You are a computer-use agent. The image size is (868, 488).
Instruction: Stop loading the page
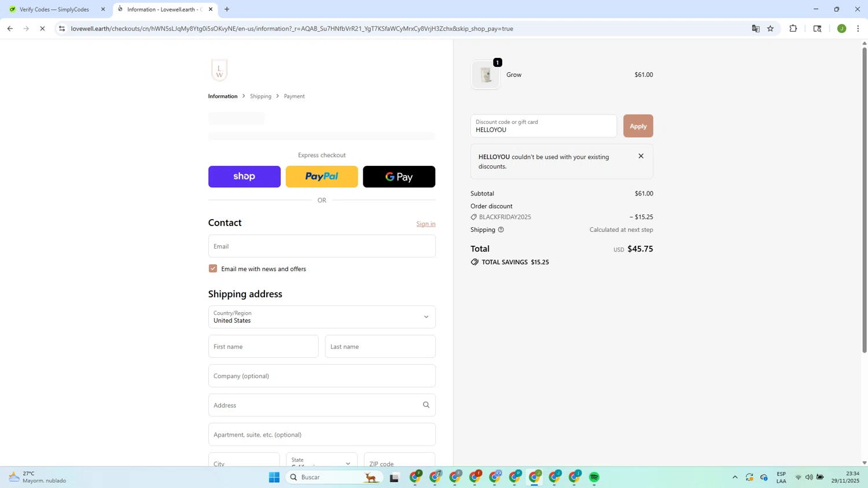[x=42, y=28]
